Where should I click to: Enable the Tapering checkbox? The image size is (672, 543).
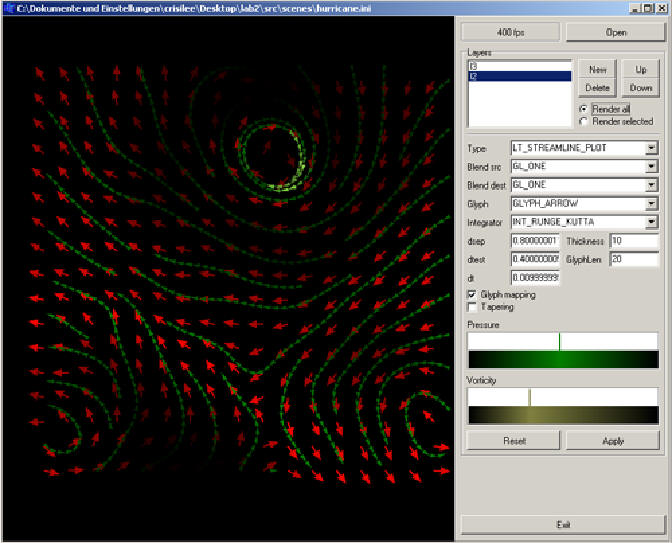point(473,307)
